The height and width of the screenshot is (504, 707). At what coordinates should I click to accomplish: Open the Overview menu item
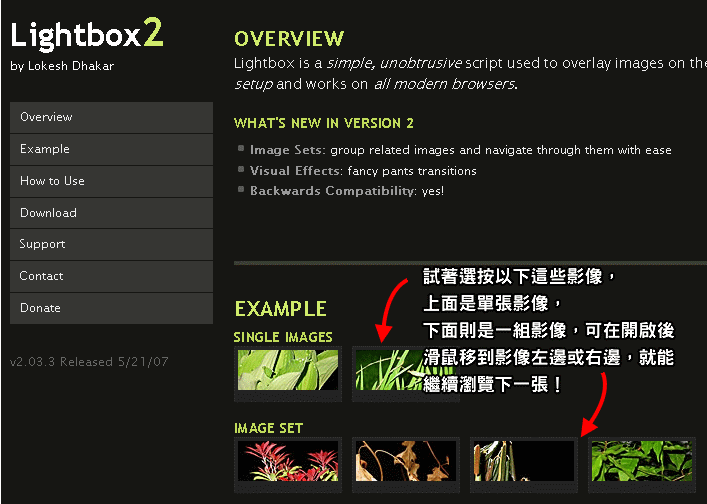111,117
